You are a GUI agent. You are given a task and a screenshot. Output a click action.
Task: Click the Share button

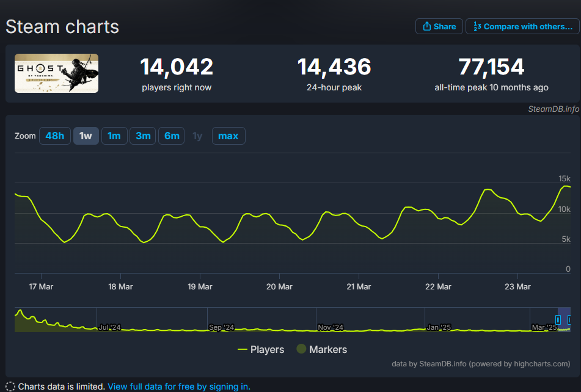439,26
